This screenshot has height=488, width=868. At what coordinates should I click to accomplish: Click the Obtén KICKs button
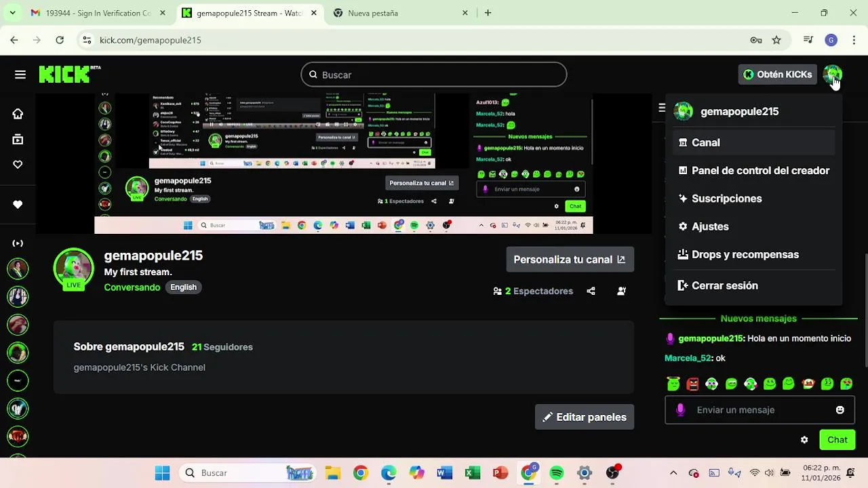click(x=777, y=75)
